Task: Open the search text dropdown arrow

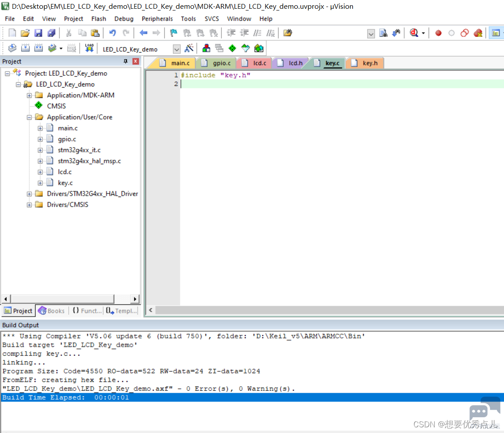Action: pos(371,33)
